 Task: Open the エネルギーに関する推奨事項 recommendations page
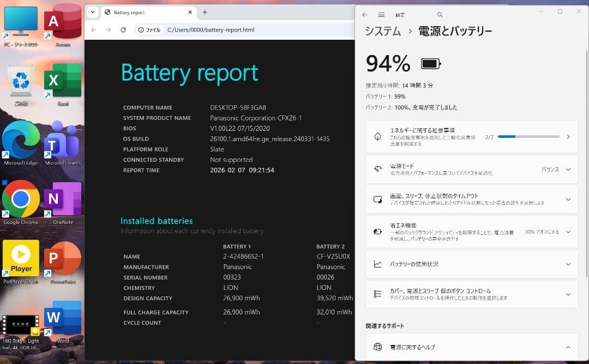[568, 136]
